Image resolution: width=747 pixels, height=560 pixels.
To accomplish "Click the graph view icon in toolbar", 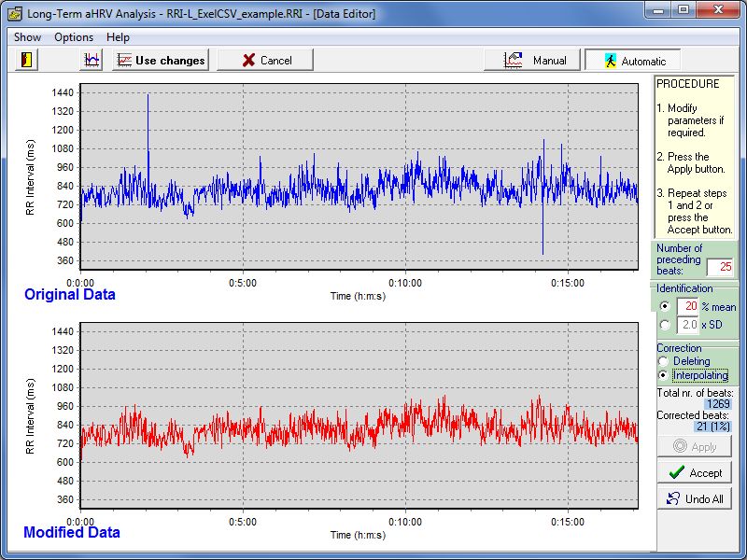I will [92, 60].
